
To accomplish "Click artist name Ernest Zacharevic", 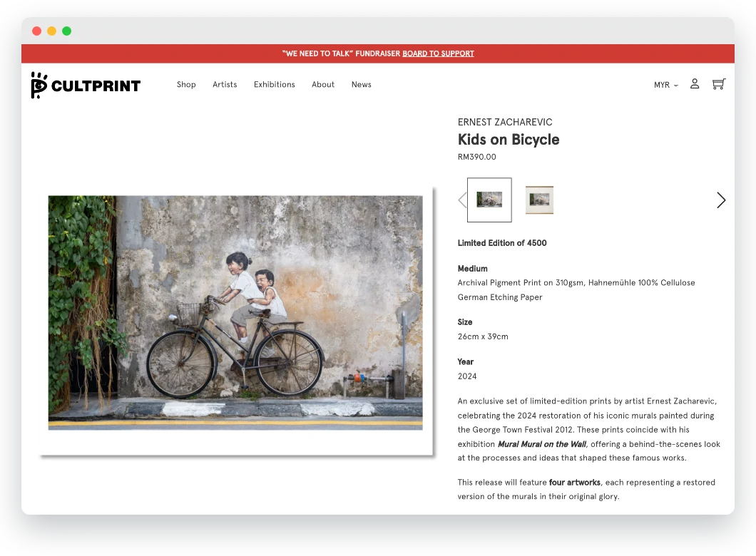I will point(505,122).
